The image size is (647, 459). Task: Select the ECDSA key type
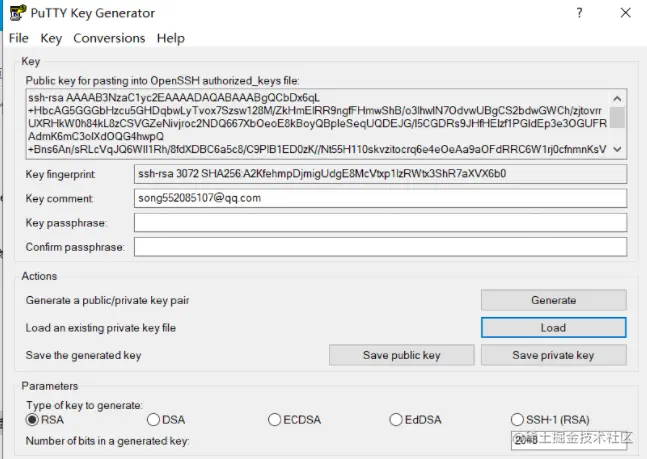coord(294,420)
